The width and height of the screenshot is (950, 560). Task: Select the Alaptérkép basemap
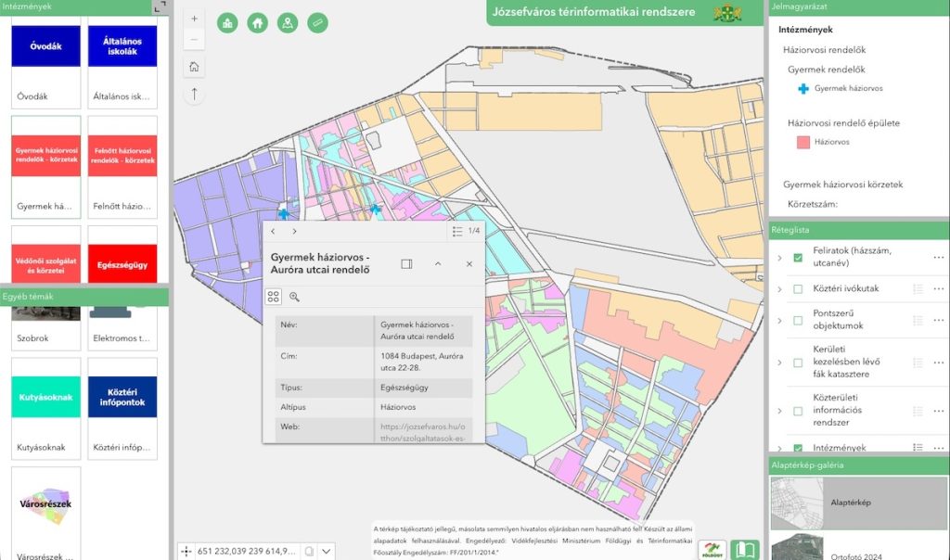859,503
